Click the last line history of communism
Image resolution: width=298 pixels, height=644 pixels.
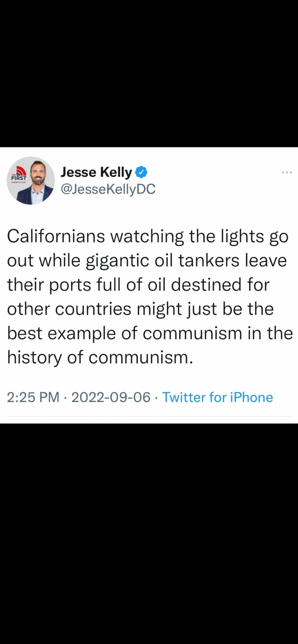tap(100, 358)
